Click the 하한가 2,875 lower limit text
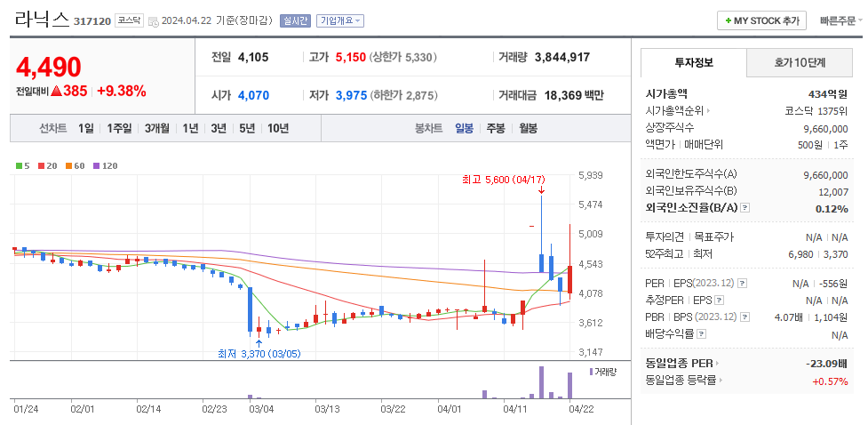 point(403,95)
